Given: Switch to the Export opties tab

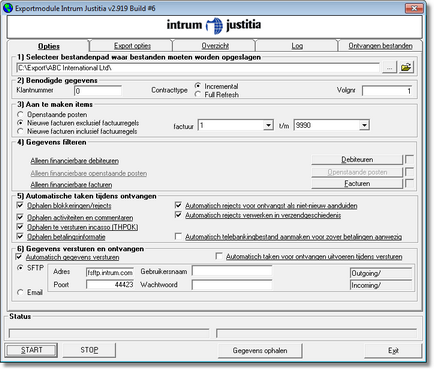Looking at the screenshot, I should coord(132,46).
